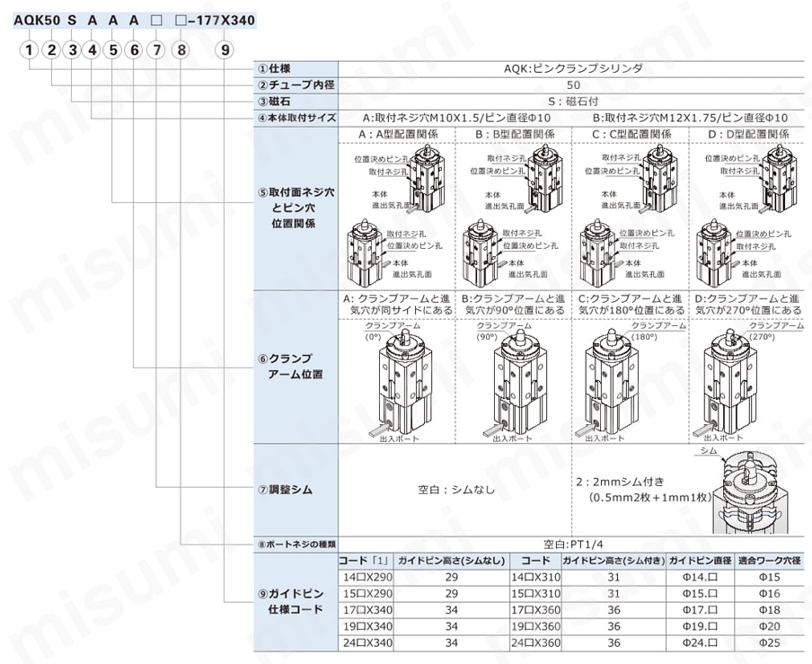Click the 14口X310 code cell
The image size is (812, 664).
(535, 577)
